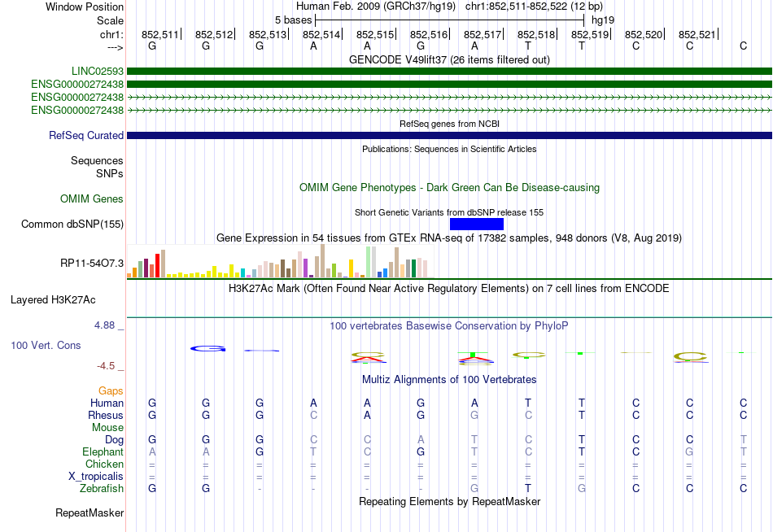Viewport: 773px width, 532px height.
Task: Click the chr1:852,511-852,522 position text
Action: [534, 7]
